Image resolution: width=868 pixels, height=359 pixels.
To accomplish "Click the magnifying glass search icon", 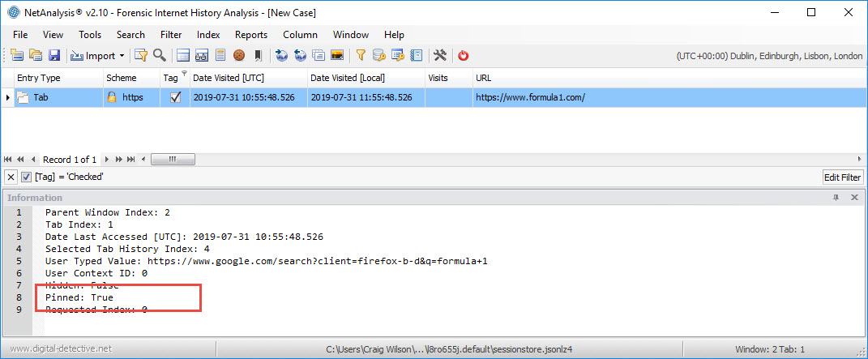I will click(x=160, y=55).
